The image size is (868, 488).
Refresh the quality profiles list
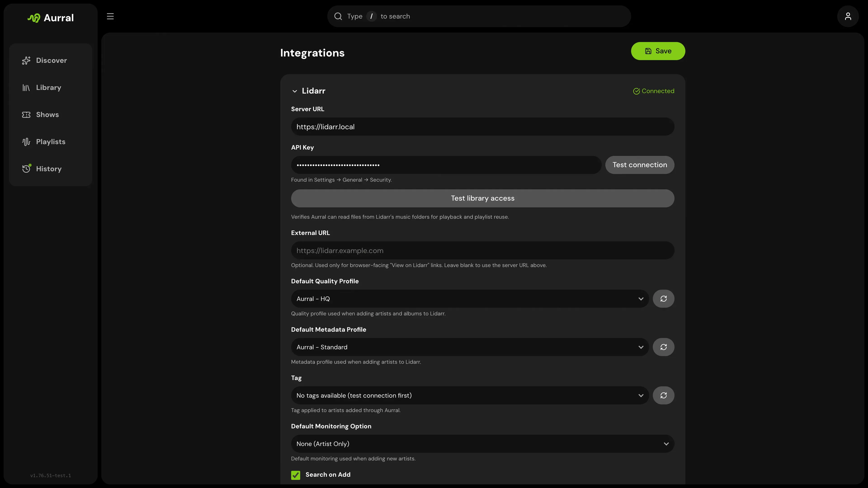[663, 299]
